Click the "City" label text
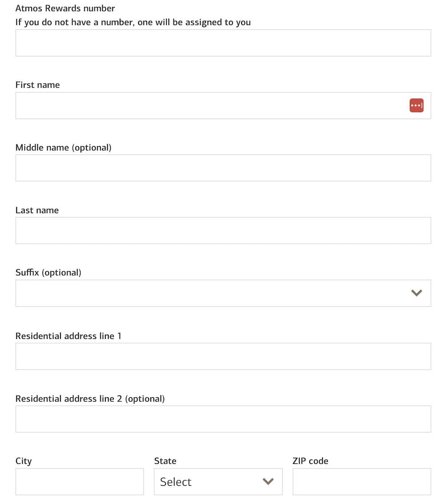The height and width of the screenshot is (504, 445). click(24, 461)
